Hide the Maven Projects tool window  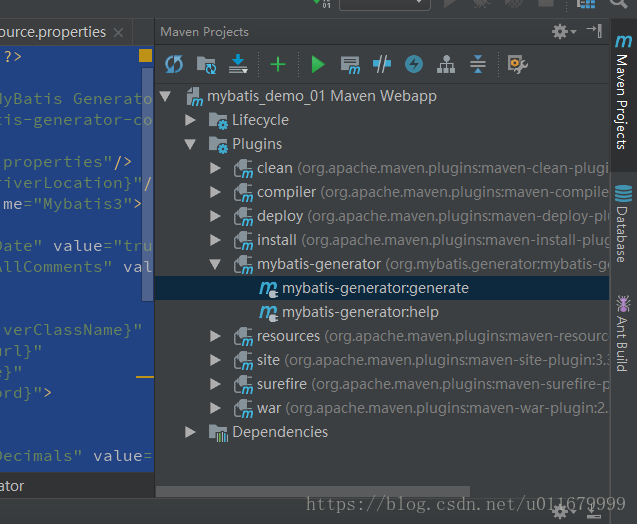point(594,31)
